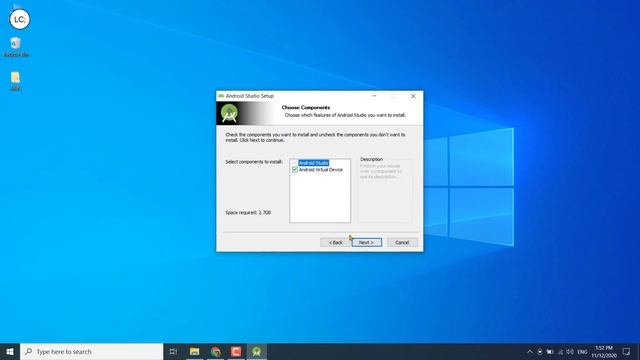Click the round tray icon beside the arrow
640x360 pixels.
click(x=540, y=351)
